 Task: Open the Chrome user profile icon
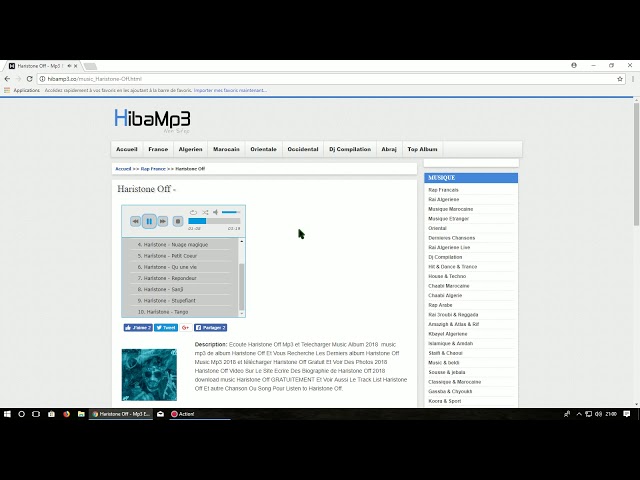[x=574, y=65]
